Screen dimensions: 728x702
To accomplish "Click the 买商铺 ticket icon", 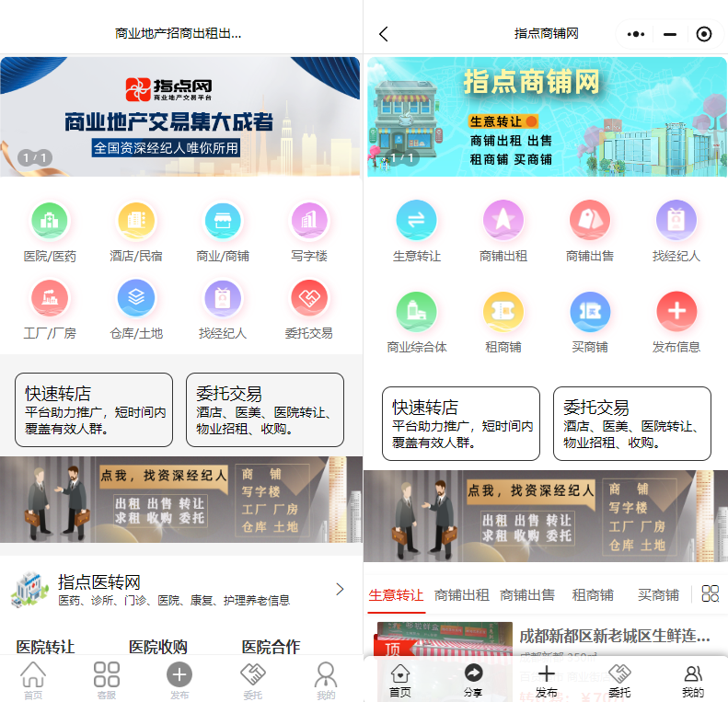I will [589, 311].
